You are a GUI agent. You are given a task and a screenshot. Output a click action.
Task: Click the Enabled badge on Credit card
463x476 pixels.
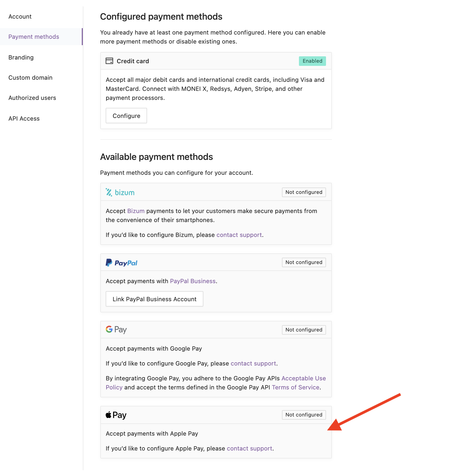(312, 61)
